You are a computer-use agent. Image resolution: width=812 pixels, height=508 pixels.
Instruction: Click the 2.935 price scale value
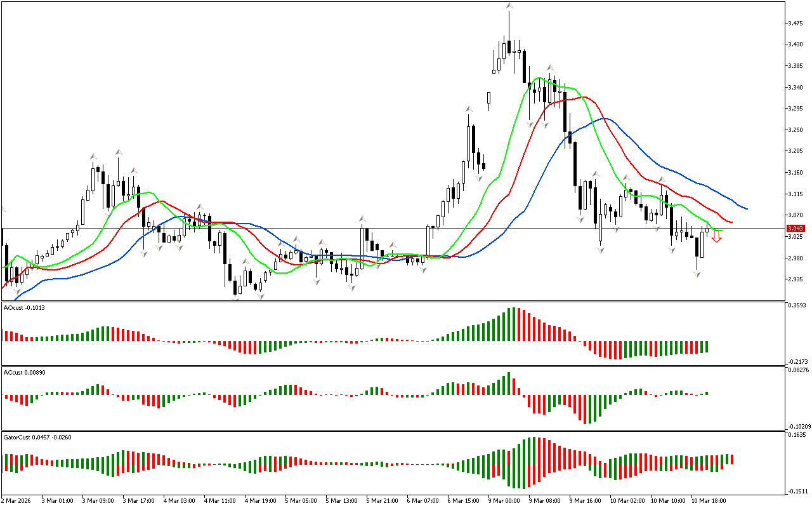(x=796, y=279)
